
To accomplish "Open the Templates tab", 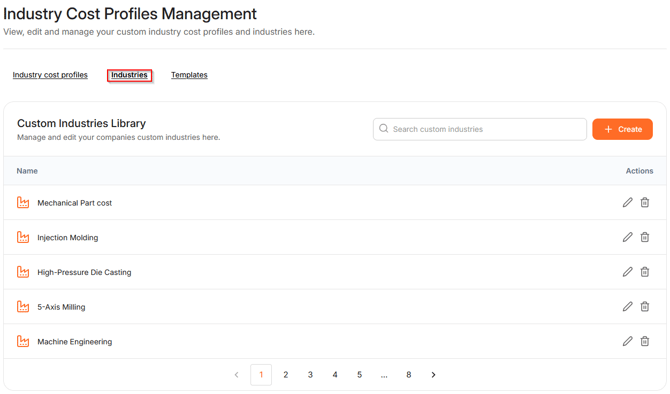I will pyautogui.click(x=189, y=75).
